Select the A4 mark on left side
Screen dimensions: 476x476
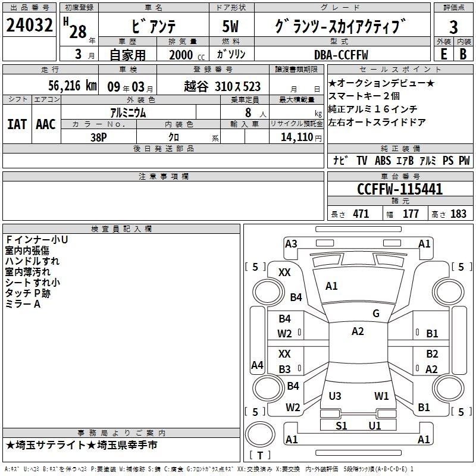[x=257, y=365]
